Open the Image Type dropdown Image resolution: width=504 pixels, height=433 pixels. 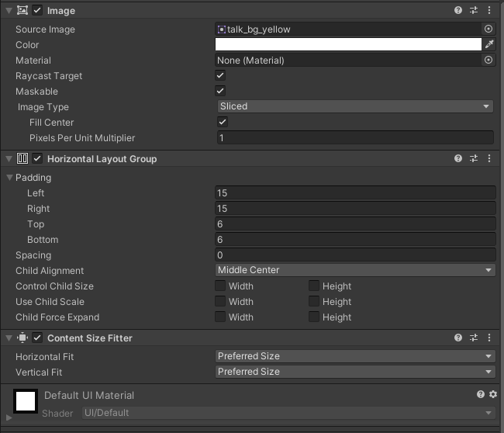[x=355, y=106]
